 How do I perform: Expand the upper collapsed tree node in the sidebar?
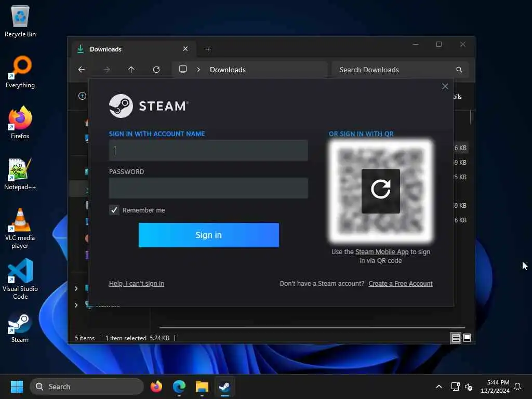[76, 288]
